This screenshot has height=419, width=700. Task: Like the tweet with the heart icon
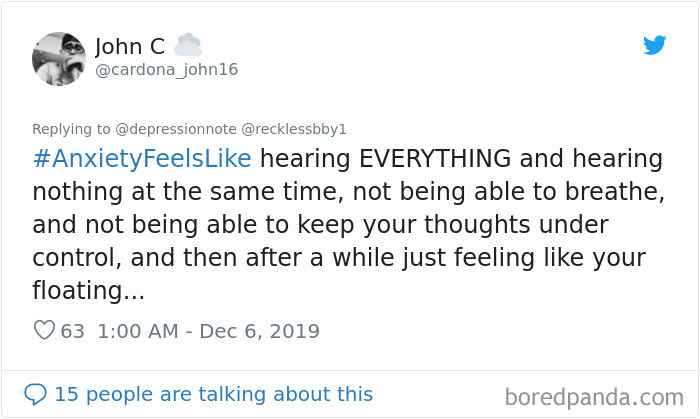[44, 331]
